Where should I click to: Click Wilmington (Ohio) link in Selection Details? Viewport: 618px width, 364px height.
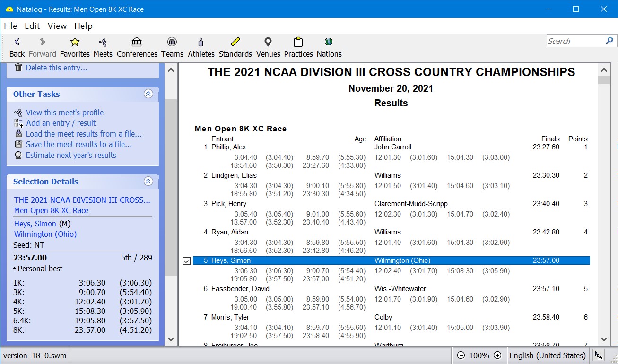45,234
